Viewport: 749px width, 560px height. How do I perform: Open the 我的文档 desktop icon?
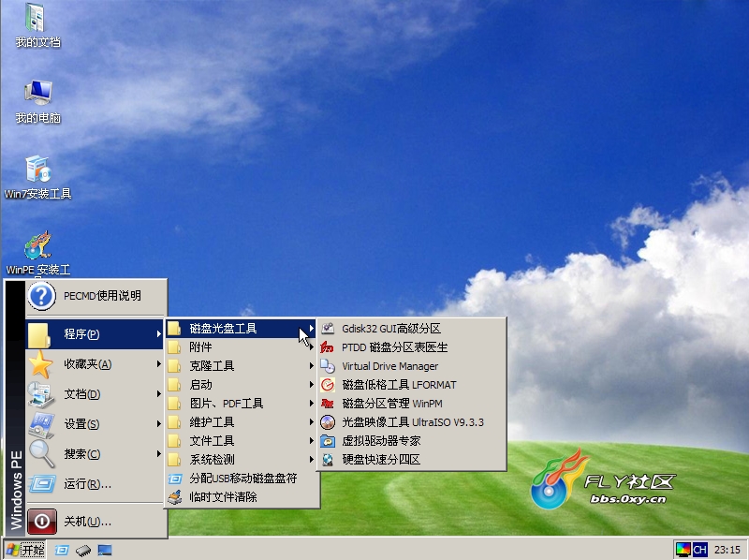point(37,26)
